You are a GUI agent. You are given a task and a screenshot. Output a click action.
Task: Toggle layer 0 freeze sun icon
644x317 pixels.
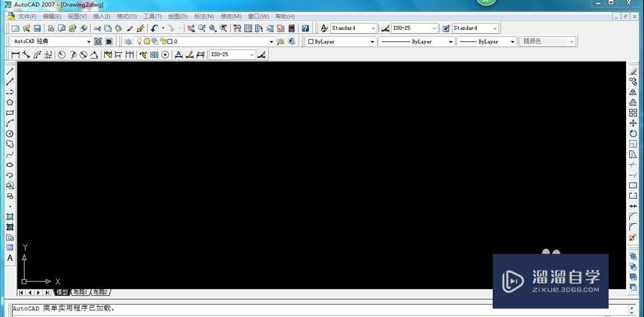click(x=146, y=41)
